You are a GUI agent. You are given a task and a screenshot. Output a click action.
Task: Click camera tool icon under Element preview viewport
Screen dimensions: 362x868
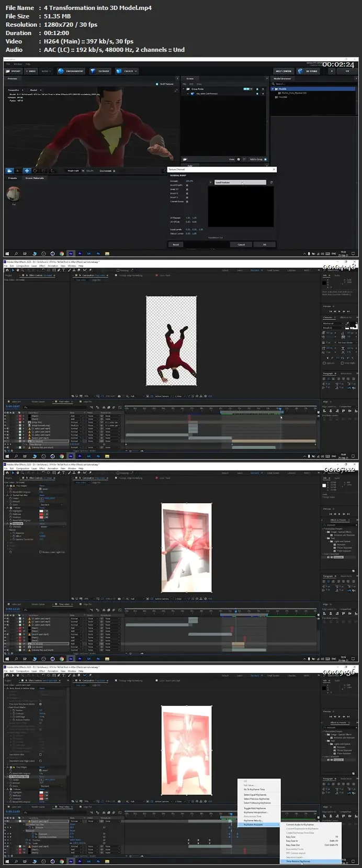tap(9, 171)
